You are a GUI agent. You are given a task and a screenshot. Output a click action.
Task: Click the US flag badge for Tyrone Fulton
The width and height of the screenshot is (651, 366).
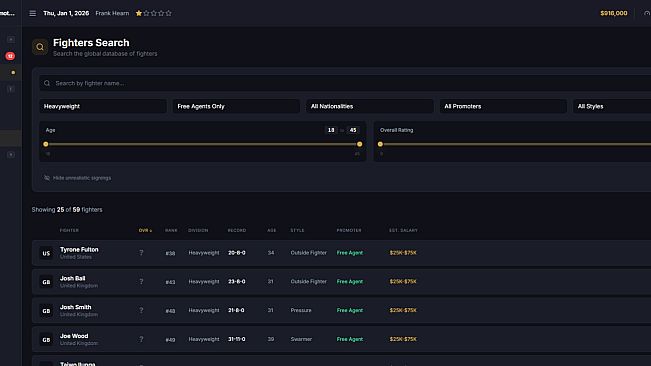point(46,253)
